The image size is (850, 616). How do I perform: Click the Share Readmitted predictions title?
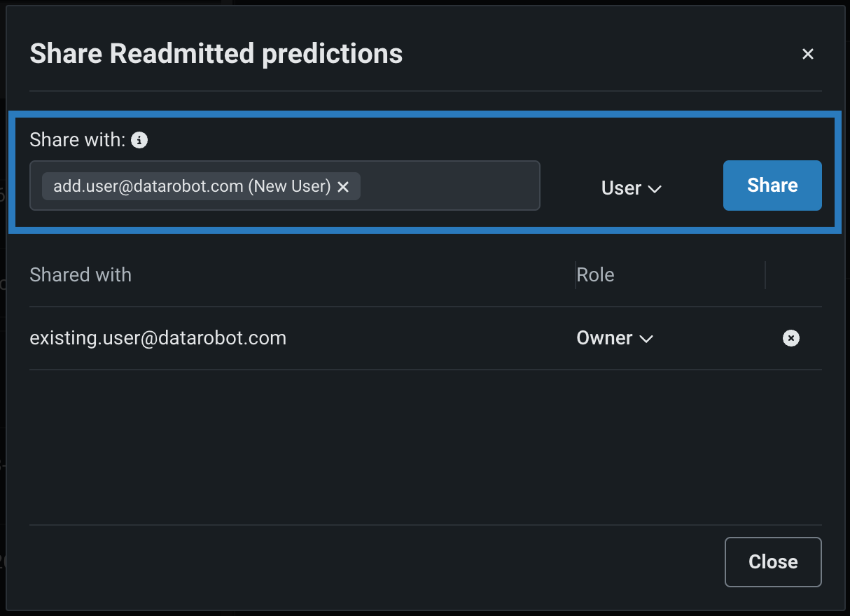pyautogui.click(x=216, y=54)
